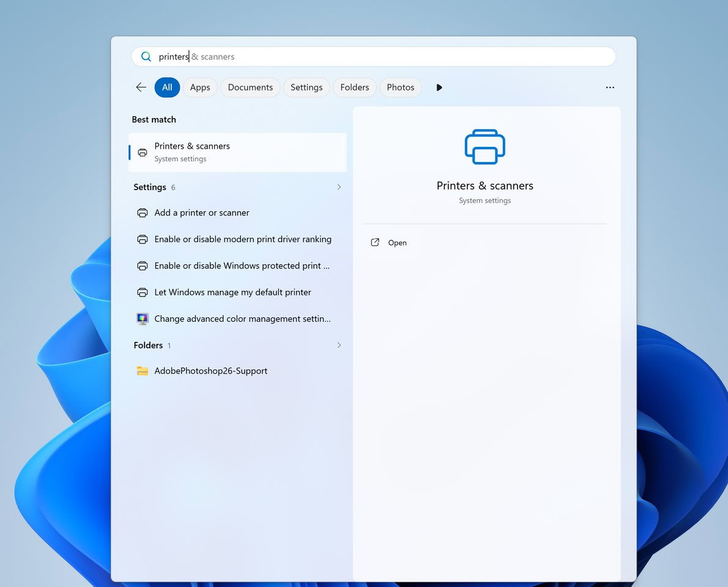Screen dimensions: 728x587
Task: Select the All filter tab
Action: [x=167, y=87]
